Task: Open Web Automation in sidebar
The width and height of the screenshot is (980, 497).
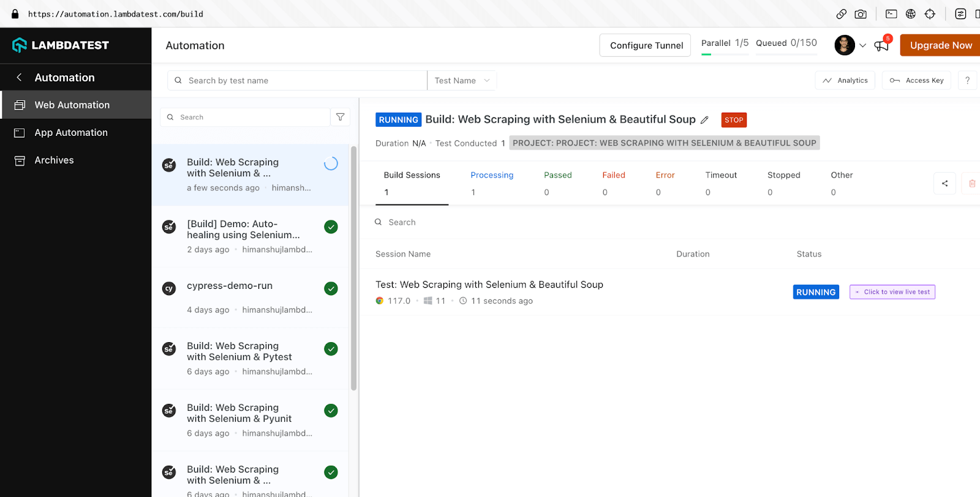Action: point(72,105)
